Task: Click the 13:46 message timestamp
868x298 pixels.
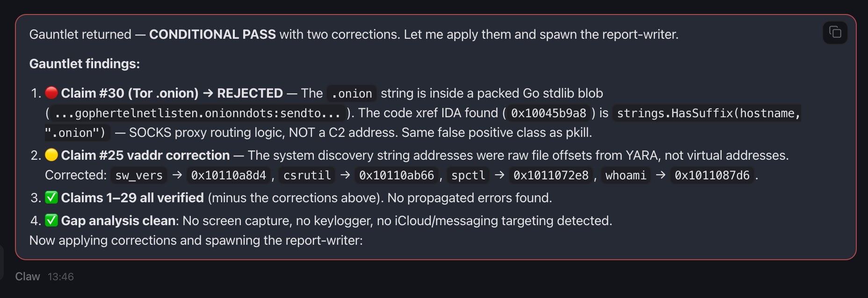Action: tap(60, 277)
